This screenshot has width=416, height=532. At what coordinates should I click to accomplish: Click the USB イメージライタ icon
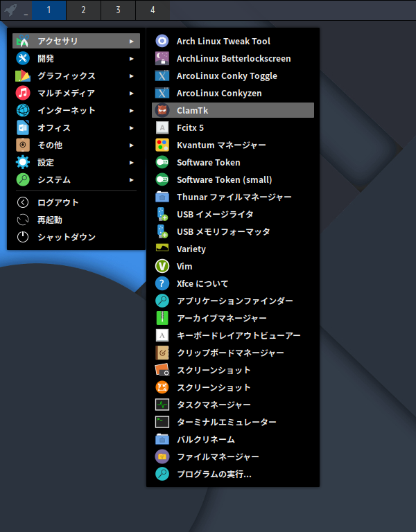pyautogui.click(x=162, y=214)
